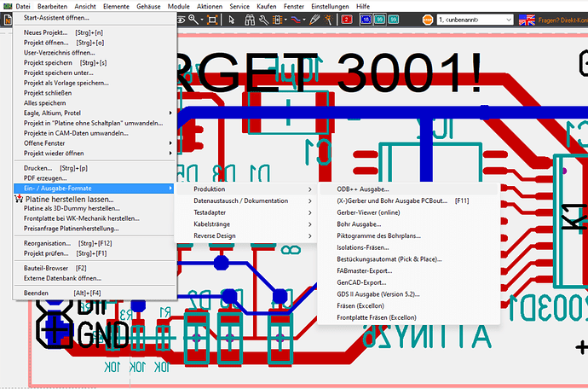This screenshot has height=389, width=588.
Task: Click the first teal layer icon
Action: coord(379,20)
